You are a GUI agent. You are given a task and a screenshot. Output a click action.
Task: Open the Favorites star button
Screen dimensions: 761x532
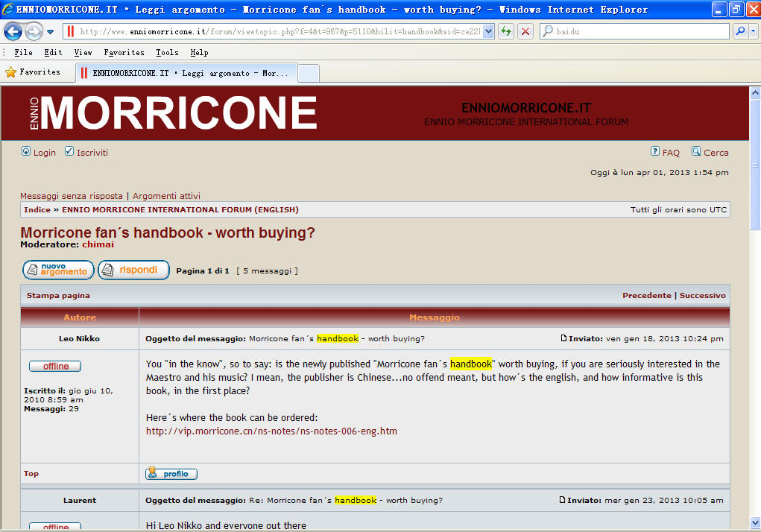(33, 72)
